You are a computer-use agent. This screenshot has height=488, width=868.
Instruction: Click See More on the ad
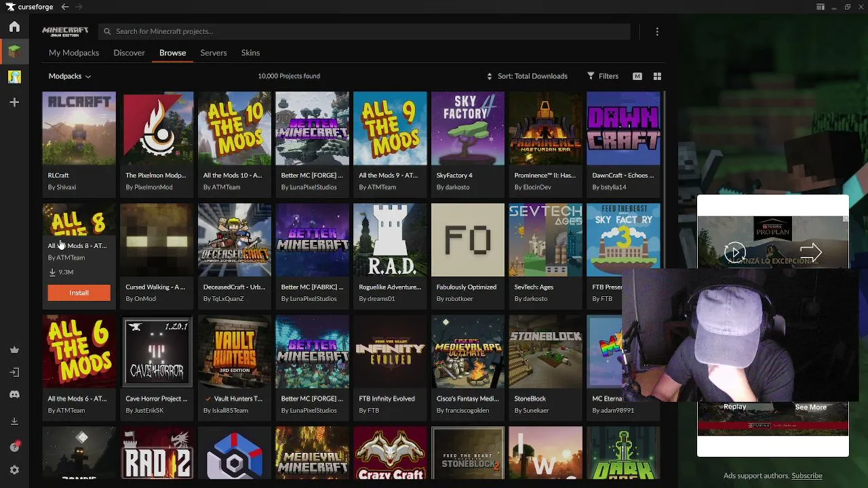pos(810,407)
